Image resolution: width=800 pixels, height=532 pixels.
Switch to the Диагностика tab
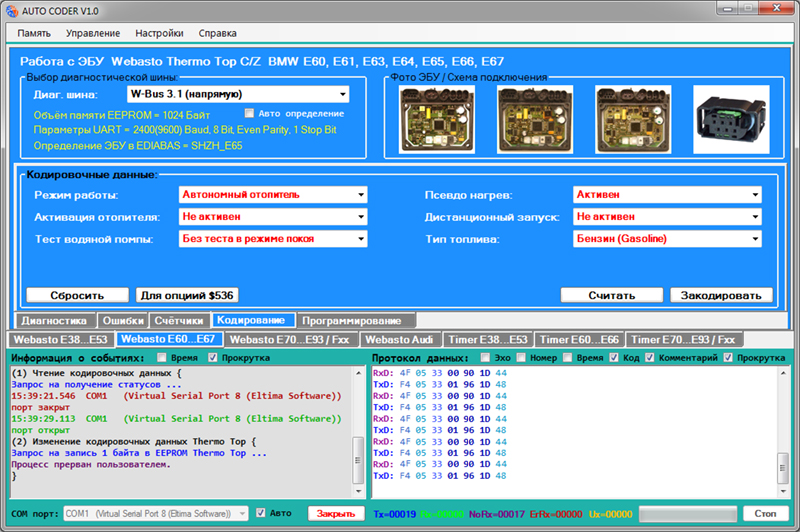54,321
